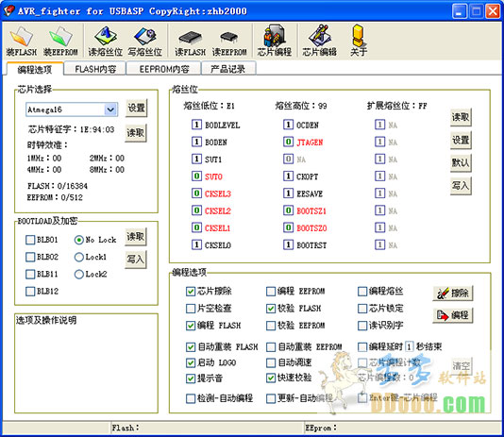Screen dimensions: 504x437
Task: Enable the 编程熔丝 program fuses checkbox
Action: pos(362,292)
